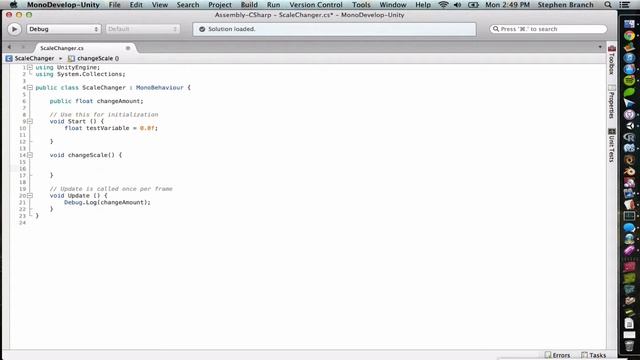Open the tab list dropdown arrow
The height and width of the screenshot is (360, 640).
click(x=600, y=47)
